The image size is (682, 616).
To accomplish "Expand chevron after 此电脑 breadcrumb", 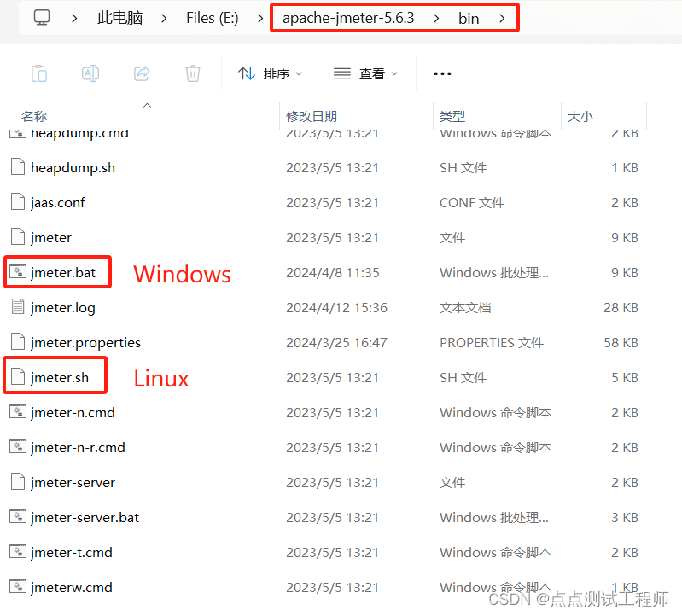I will coord(164,19).
